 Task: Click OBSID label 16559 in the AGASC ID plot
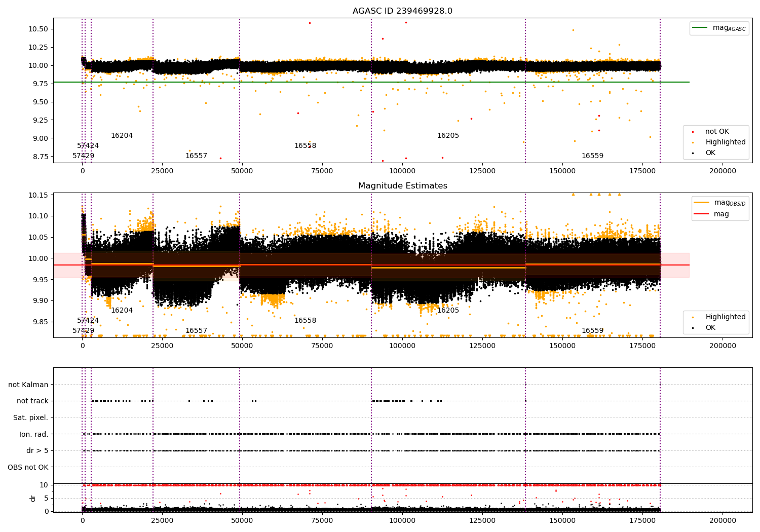coord(592,156)
